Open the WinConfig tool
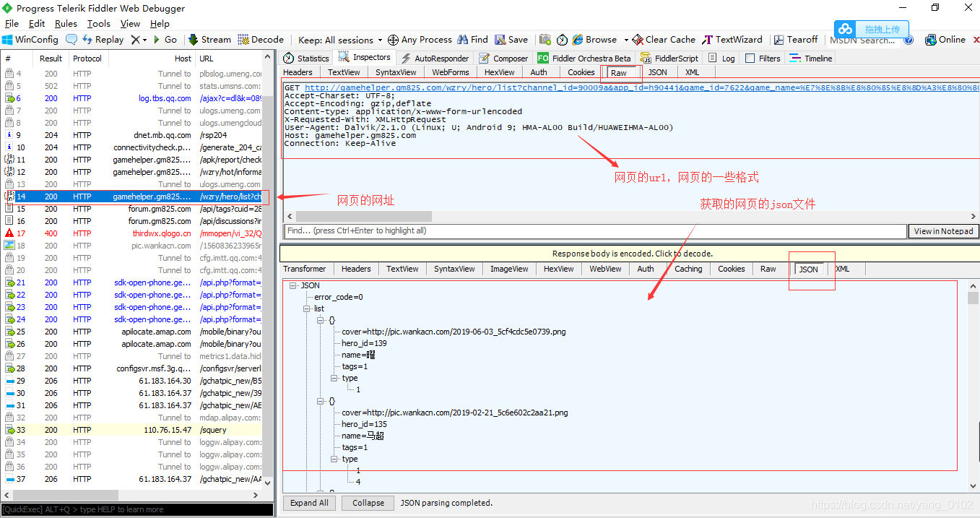 pos(30,40)
